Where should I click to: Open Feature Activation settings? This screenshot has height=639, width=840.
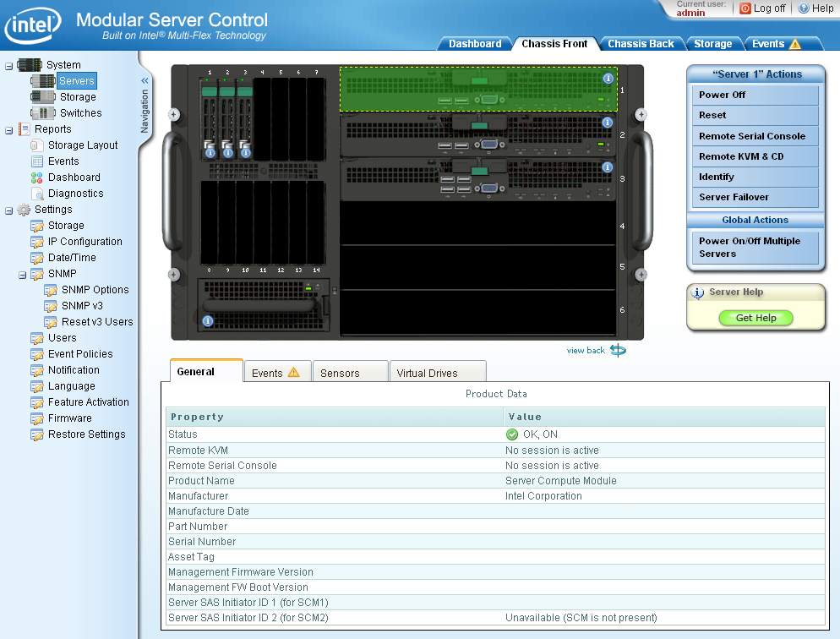[x=89, y=402]
